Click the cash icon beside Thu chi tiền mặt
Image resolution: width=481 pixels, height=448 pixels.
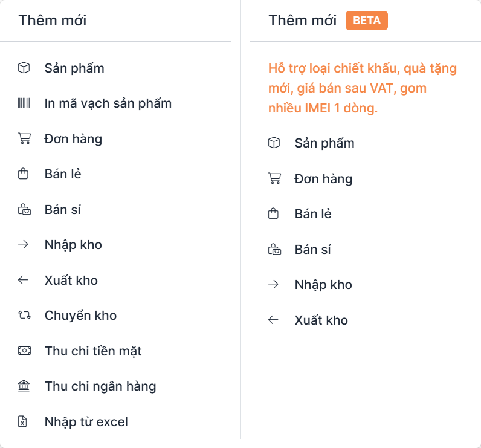[24, 351]
